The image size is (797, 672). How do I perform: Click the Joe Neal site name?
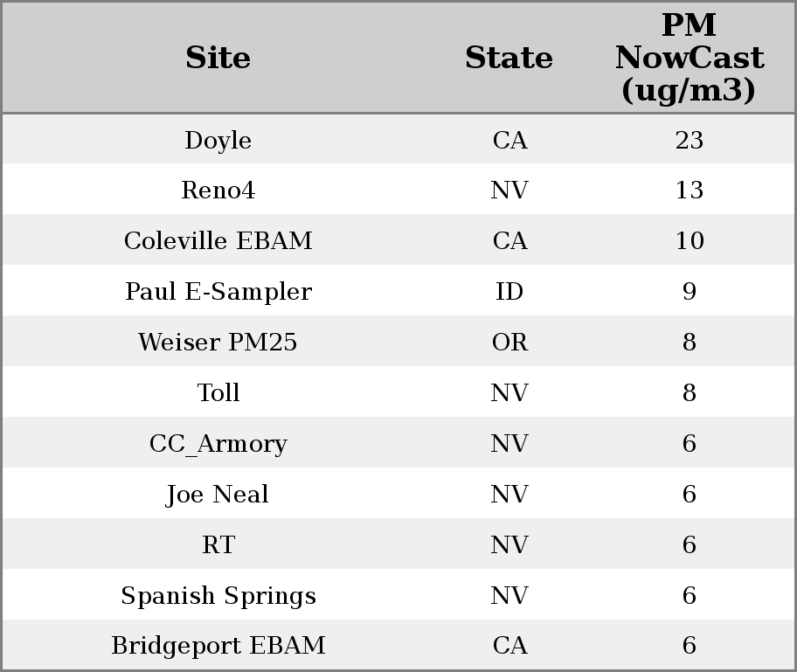pos(218,495)
